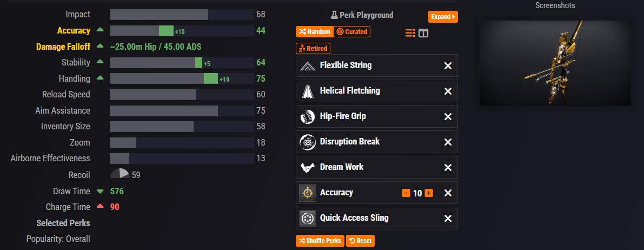This screenshot has height=250, width=644.
Task: Switch to list view layout icon
Action: [x=410, y=33]
